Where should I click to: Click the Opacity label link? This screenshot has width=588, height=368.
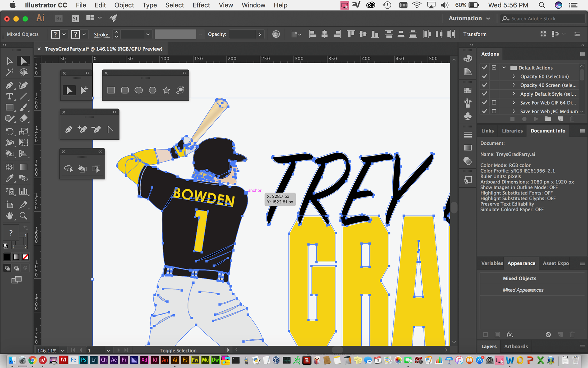[x=217, y=34]
